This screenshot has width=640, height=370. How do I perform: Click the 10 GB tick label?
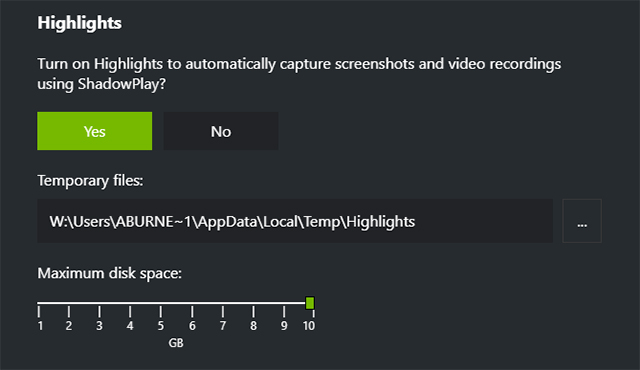pos(309,326)
